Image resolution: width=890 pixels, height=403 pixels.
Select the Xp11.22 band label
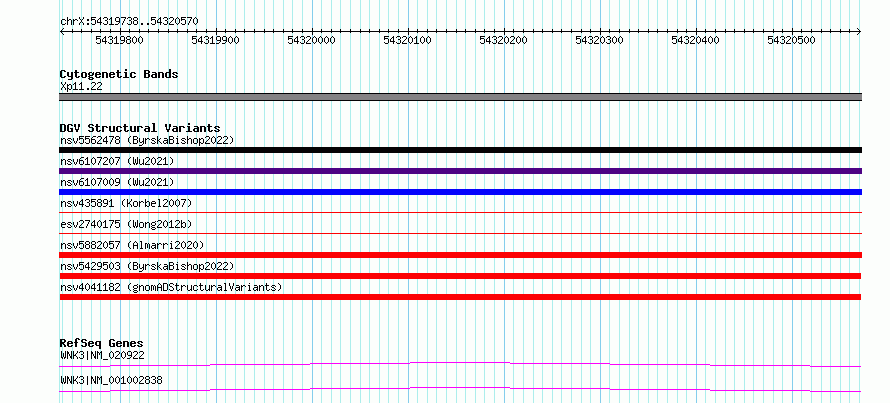(x=81, y=87)
